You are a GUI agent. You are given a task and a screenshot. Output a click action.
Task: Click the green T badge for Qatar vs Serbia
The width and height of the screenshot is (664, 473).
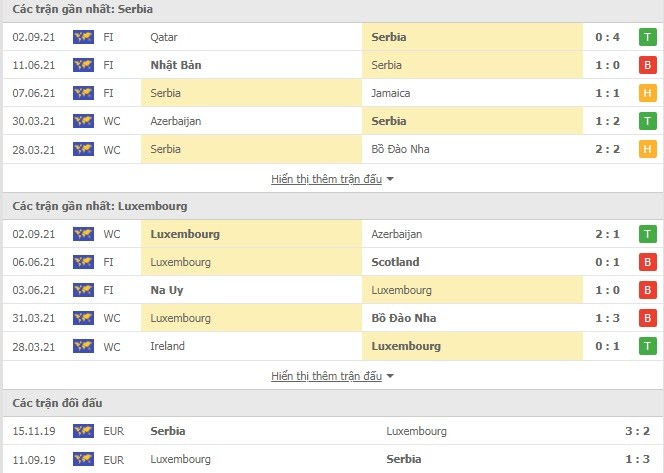click(x=647, y=37)
